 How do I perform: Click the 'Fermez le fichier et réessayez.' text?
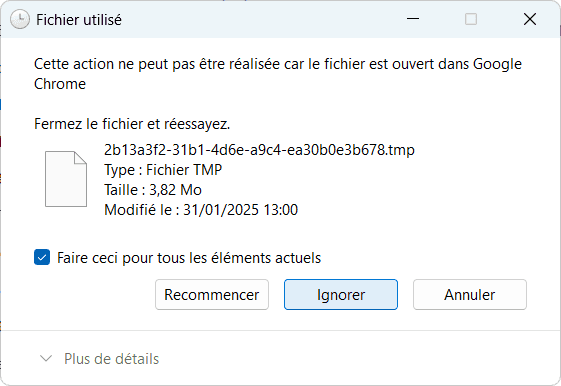click(132, 124)
